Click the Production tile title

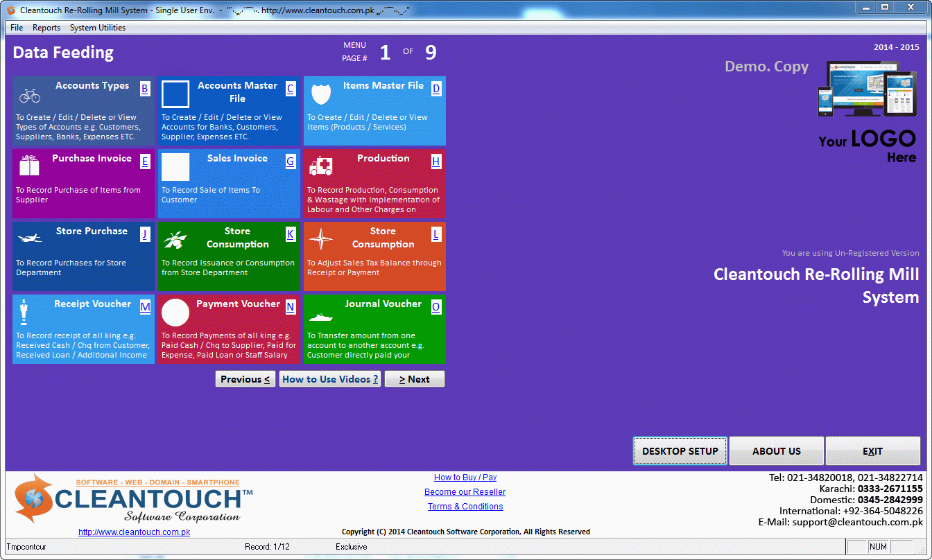click(x=383, y=159)
